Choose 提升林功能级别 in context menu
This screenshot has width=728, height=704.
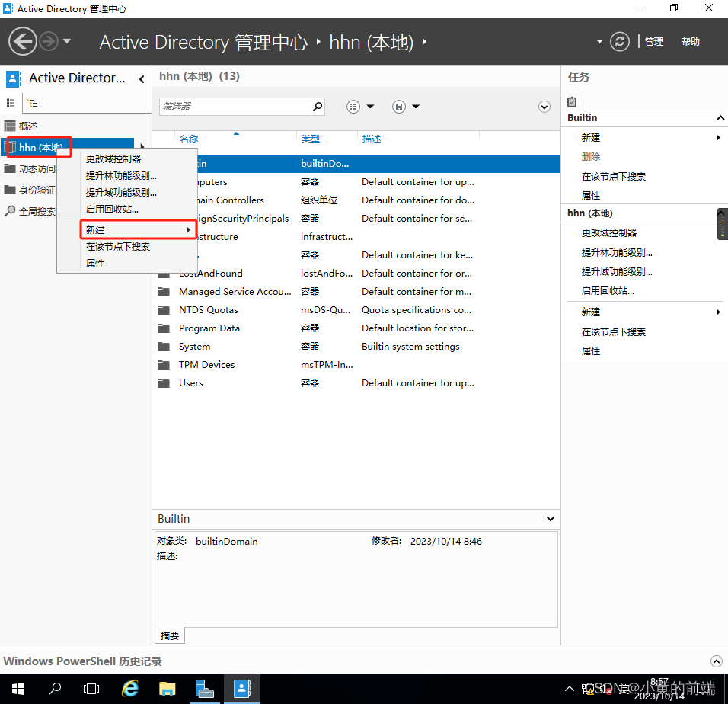pyautogui.click(x=121, y=175)
